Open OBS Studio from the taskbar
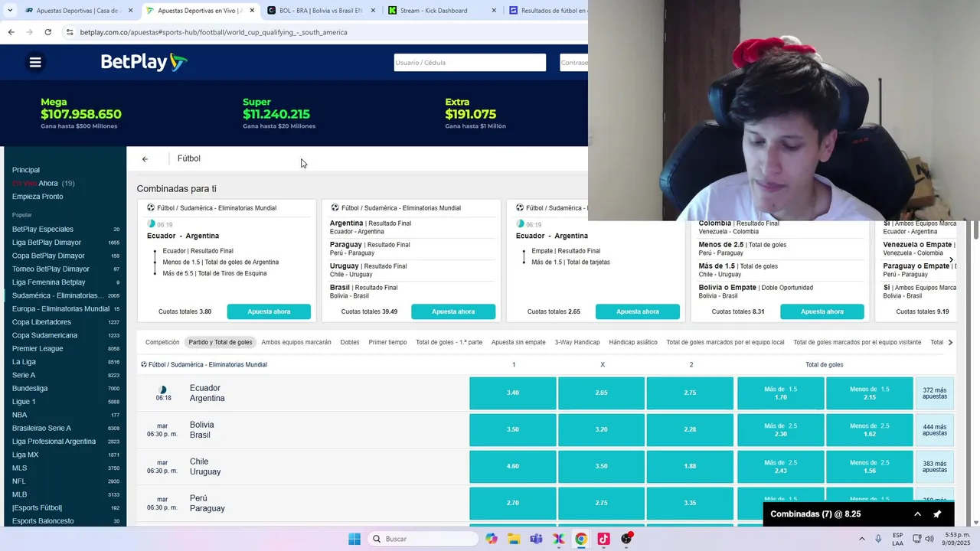The height and width of the screenshot is (551, 980). 626,539
